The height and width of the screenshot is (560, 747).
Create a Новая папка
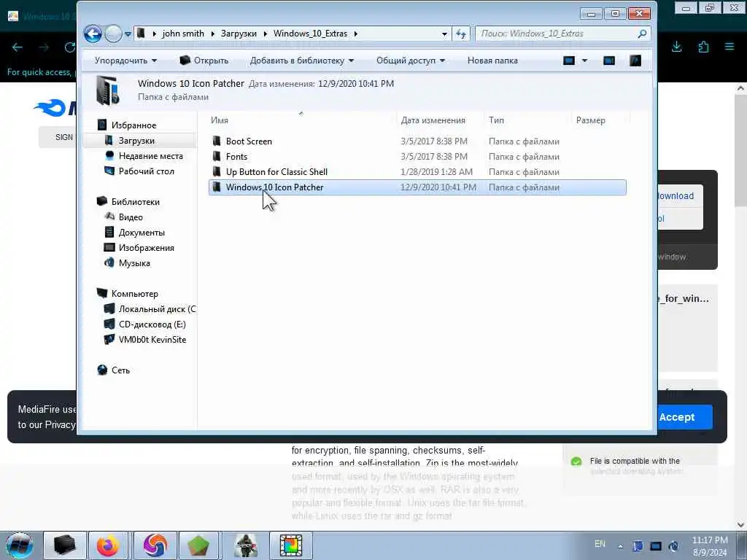(492, 61)
